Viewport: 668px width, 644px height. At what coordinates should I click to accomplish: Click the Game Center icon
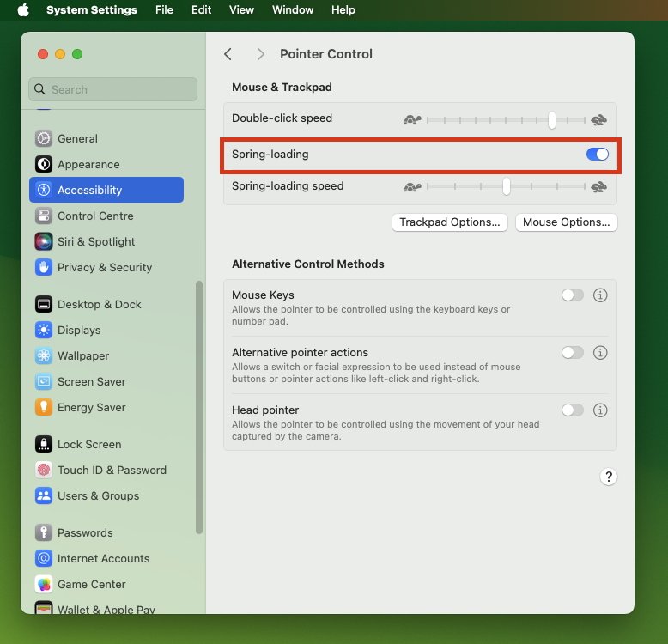[44, 584]
